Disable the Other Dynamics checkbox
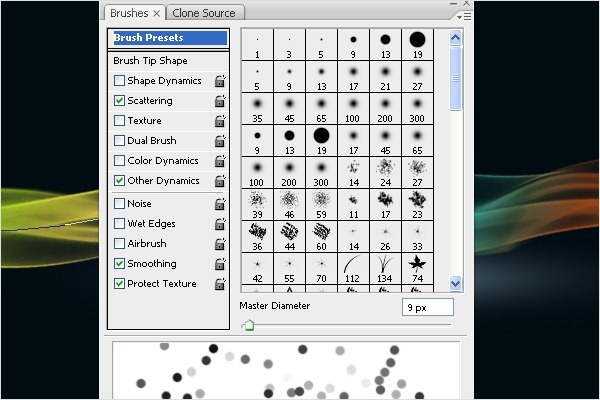Image resolution: width=600 pixels, height=400 pixels. 119,181
